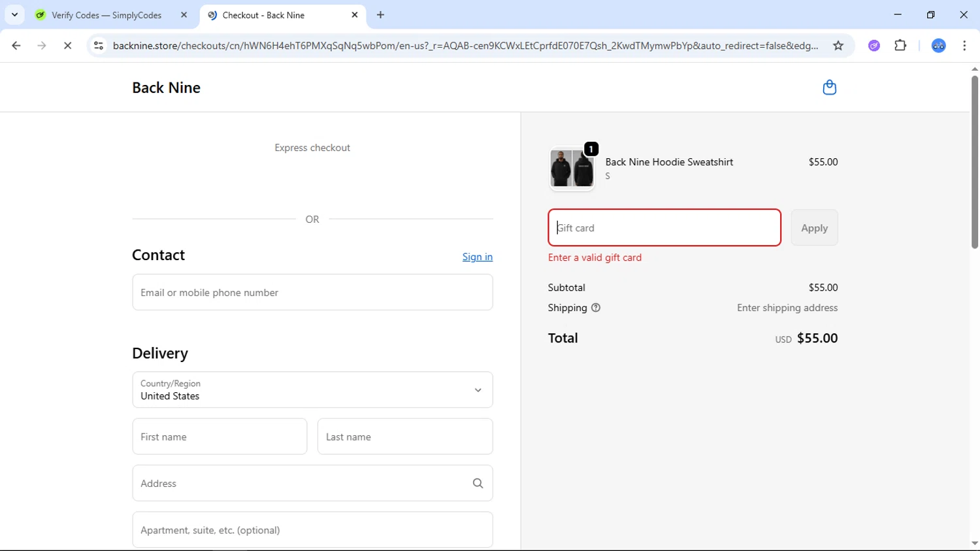Close the Checkout - Back Nine tab

355,15
